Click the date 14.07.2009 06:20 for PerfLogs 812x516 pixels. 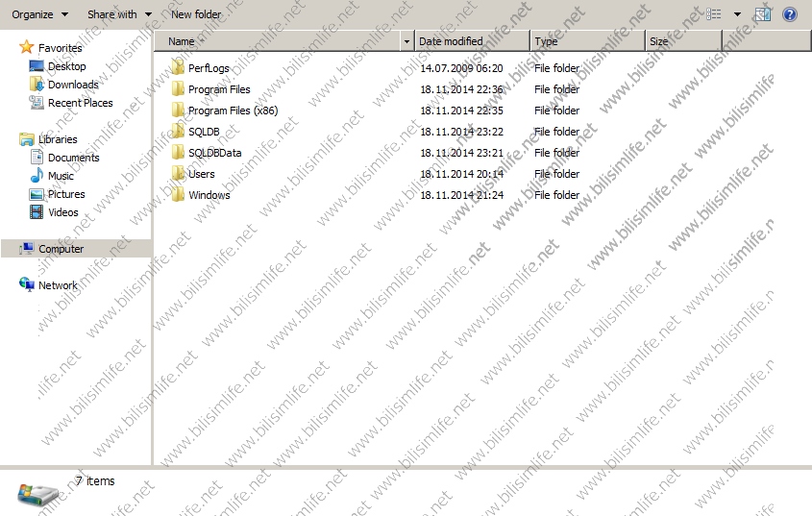pos(461,68)
